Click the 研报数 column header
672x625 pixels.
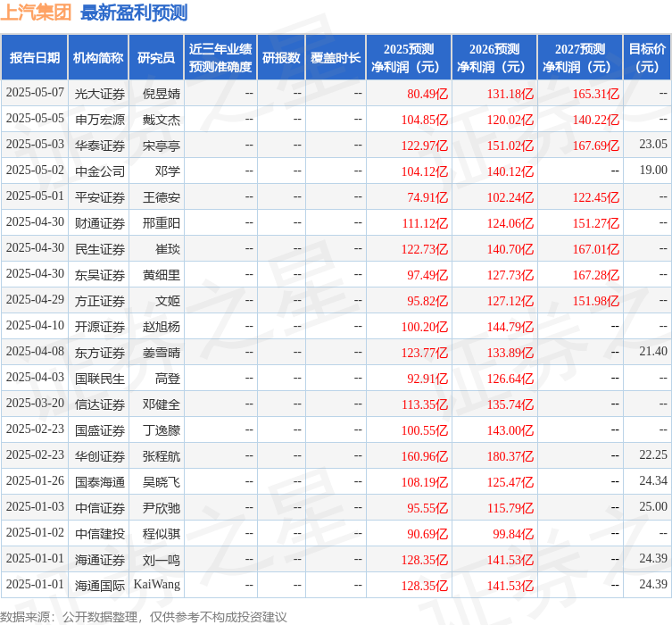pos(281,58)
